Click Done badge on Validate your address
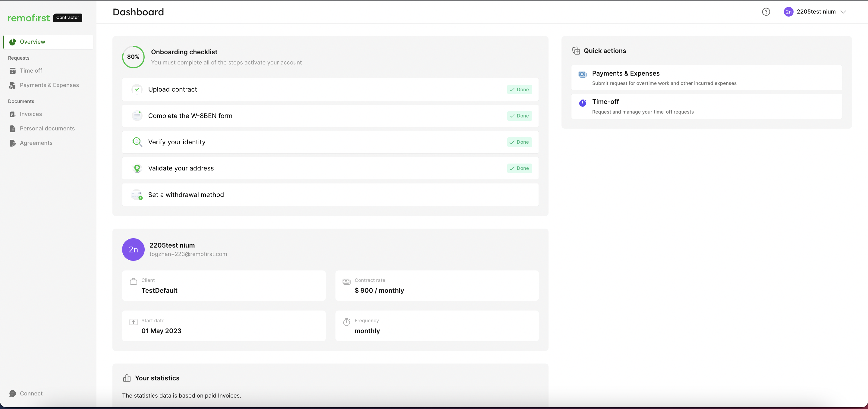The width and height of the screenshot is (868, 409). pyautogui.click(x=519, y=168)
